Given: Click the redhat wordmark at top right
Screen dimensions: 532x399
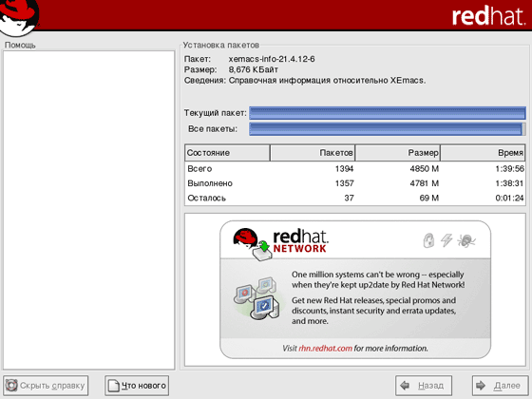Looking at the screenshot, I should pos(488,16).
